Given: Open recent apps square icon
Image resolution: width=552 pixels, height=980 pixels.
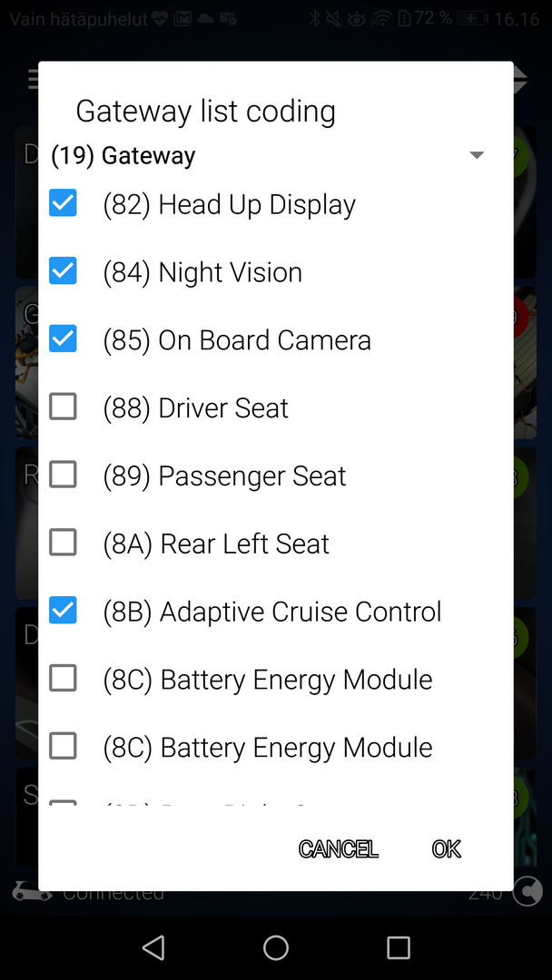Looking at the screenshot, I should point(399,948).
